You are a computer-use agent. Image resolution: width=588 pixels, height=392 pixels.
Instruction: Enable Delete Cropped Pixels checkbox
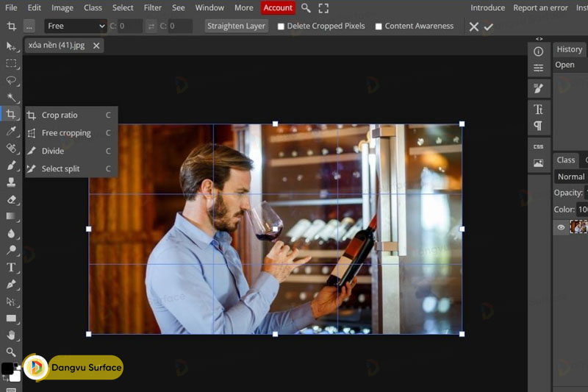281,26
